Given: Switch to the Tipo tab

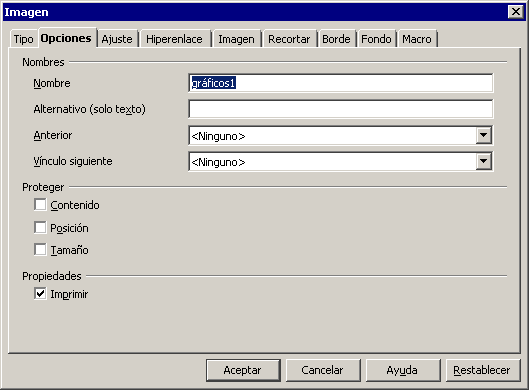Looking at the screenshot, I should pyautogui.click(x=23, y=39).
